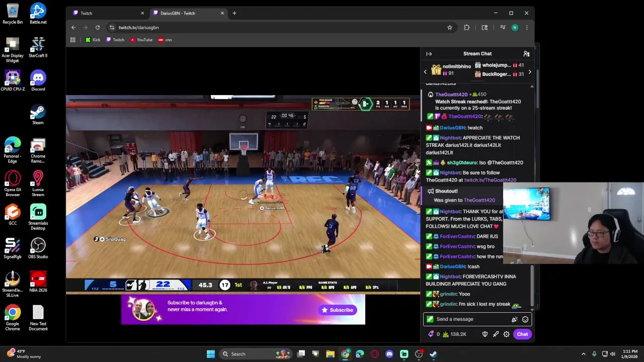
Task: Open the Chrome profile avatar
Action: pos(515,28)
